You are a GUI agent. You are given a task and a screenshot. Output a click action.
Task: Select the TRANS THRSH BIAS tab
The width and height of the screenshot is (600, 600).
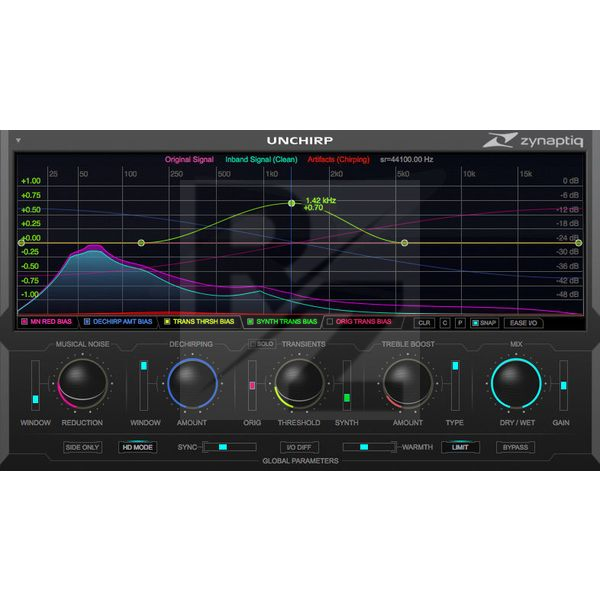[199, 322]
